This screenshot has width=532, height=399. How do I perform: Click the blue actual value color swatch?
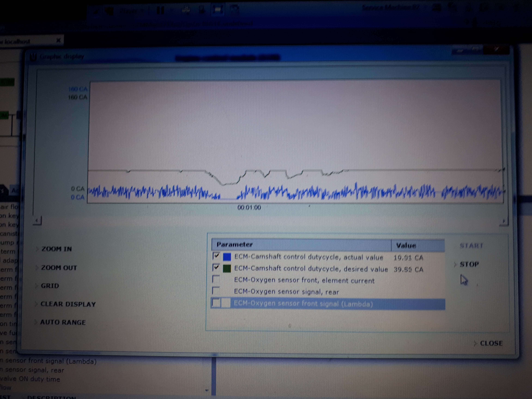pyautogui.click(x=227, y=257)
